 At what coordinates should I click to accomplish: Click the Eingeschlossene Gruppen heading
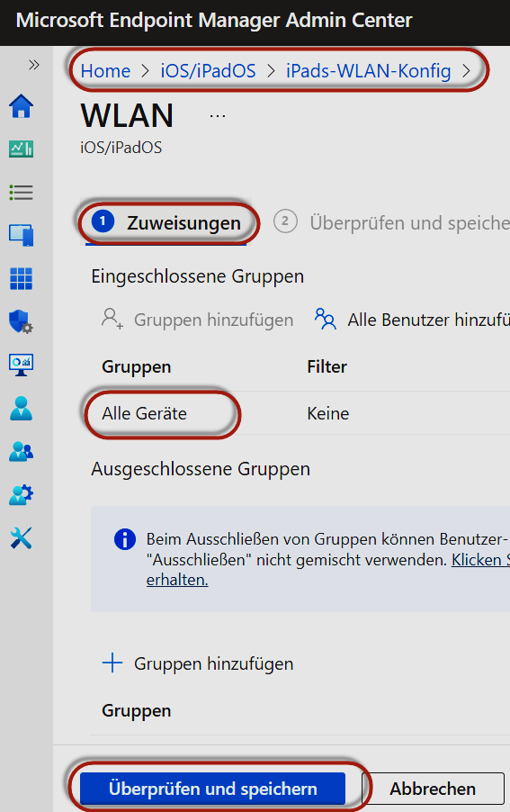tap(198, 276)
